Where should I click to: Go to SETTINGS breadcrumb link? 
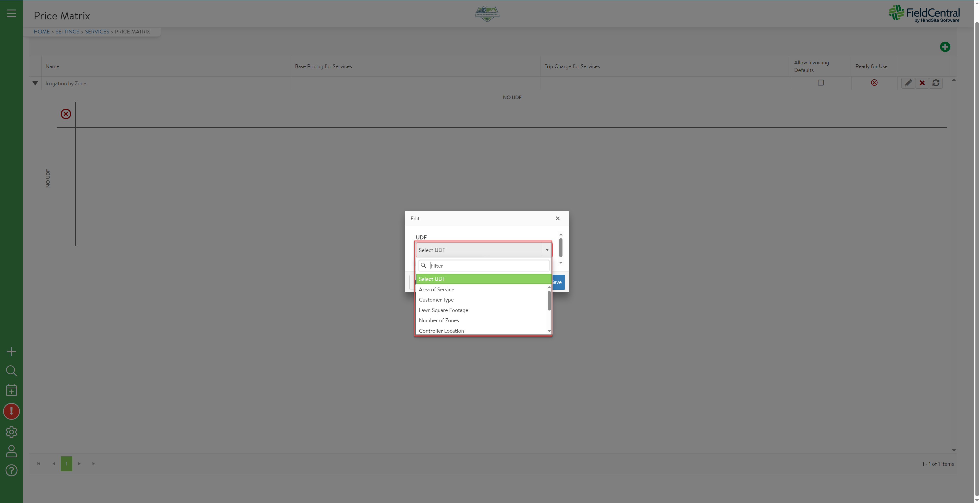[x=67, y=32]
